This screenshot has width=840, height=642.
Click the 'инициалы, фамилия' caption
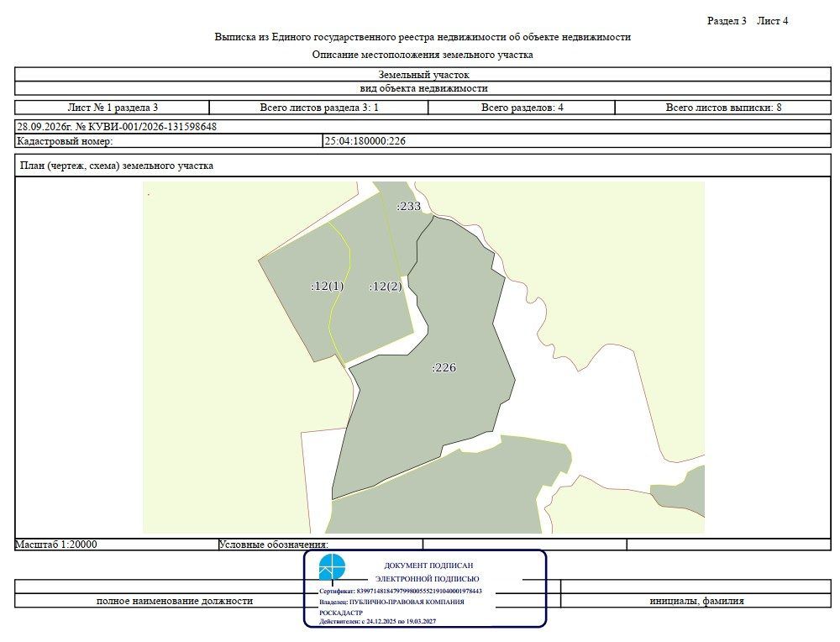pos(696,601)
